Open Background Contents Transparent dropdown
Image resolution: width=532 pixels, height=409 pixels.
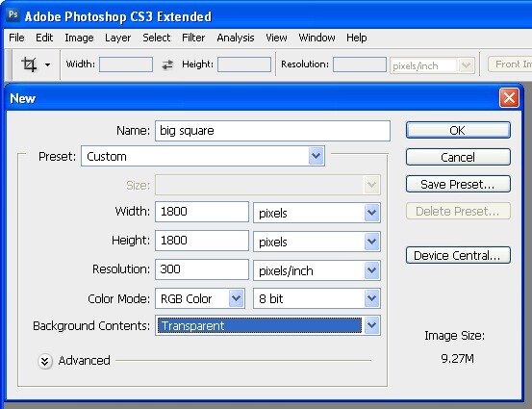click(267, 325)
